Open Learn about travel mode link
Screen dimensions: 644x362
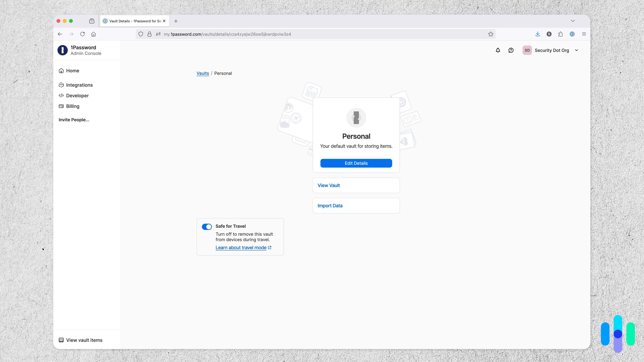[x=241, y=248]
